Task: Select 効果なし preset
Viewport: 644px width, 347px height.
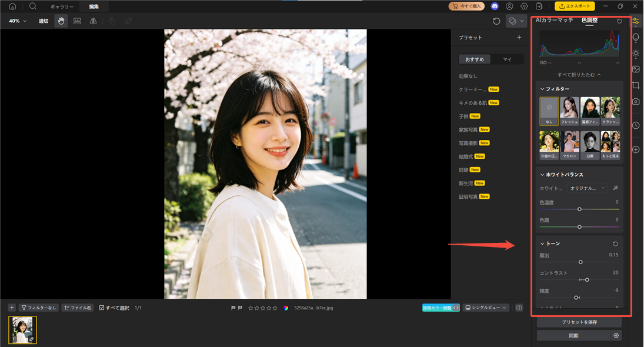Action: click(x=468, y=76)
